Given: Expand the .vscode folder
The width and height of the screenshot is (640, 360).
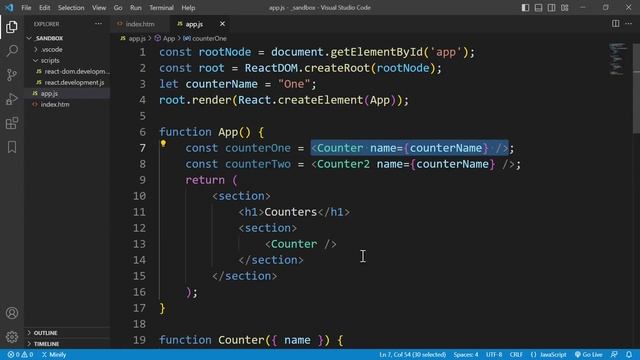Looking at the screenshot, I should tap(51, 49).
